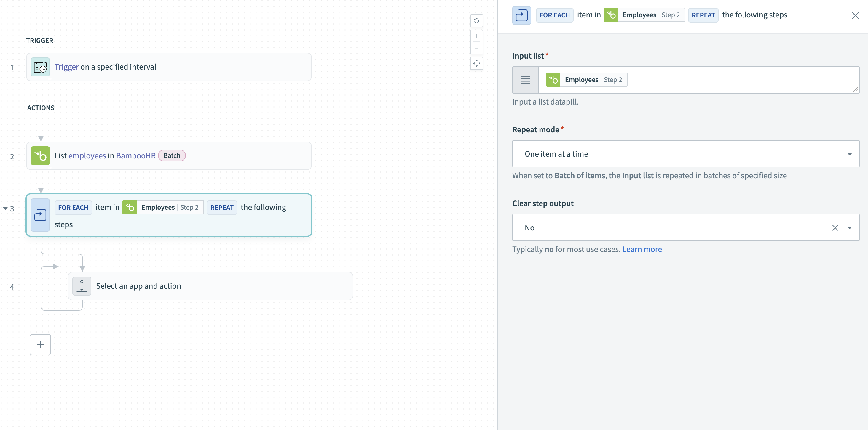Add a new step with the plus button
The width and height of the screenshot is (868, 430).
40,344
